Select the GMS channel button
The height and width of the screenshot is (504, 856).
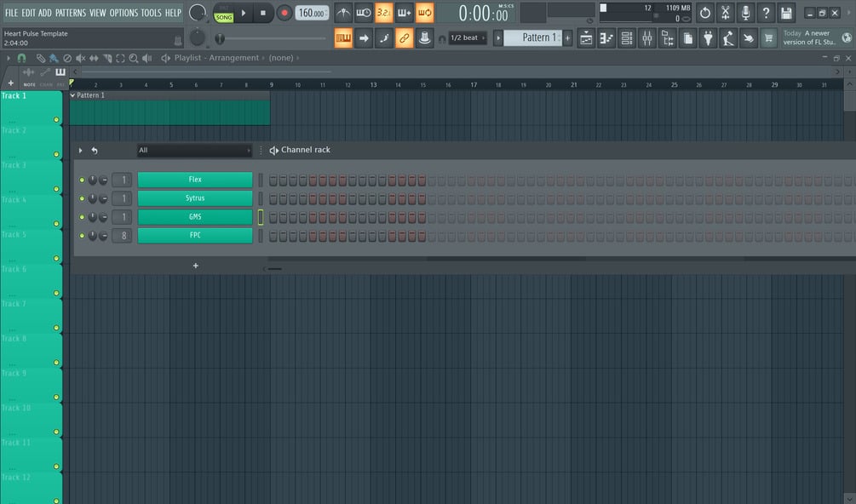pos(195,216)
